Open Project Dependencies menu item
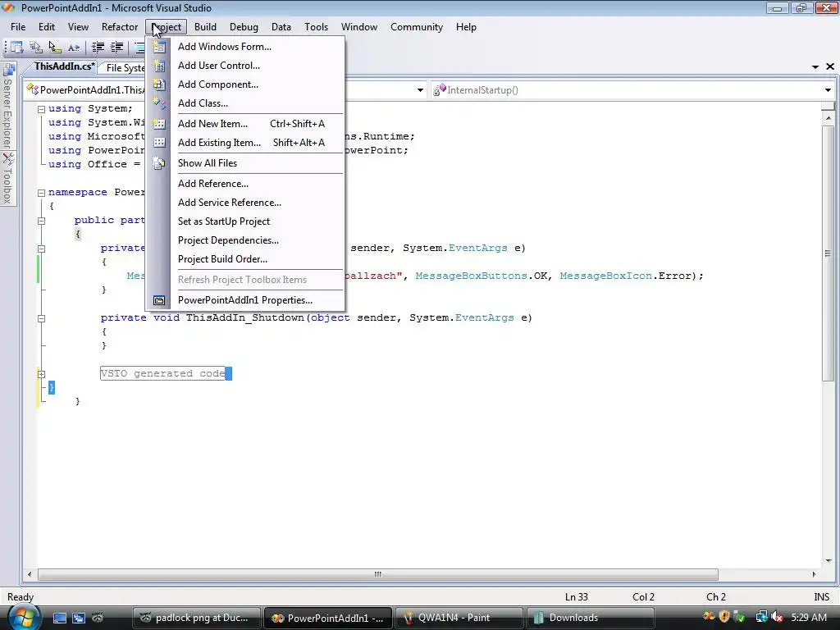The width and height of the screenshot is (840, 630). click(x=244, y=240)
